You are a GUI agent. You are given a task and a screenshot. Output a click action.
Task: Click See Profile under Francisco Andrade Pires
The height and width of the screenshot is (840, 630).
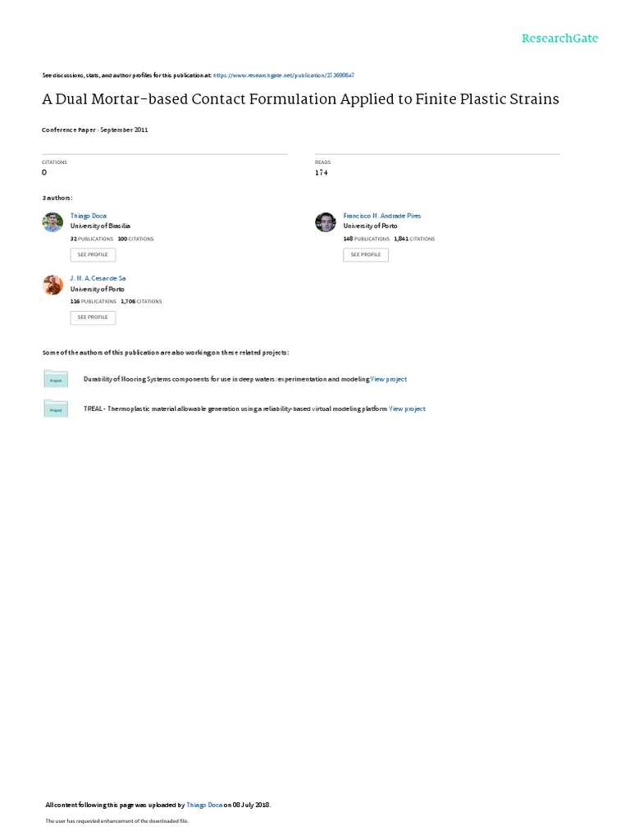pos(366,254)
